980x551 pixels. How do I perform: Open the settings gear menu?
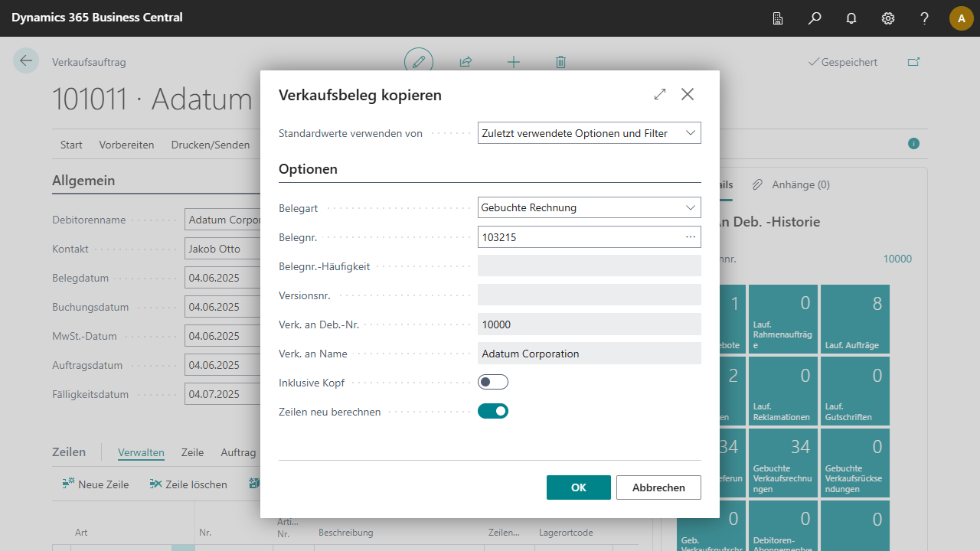tap(888, 18)
